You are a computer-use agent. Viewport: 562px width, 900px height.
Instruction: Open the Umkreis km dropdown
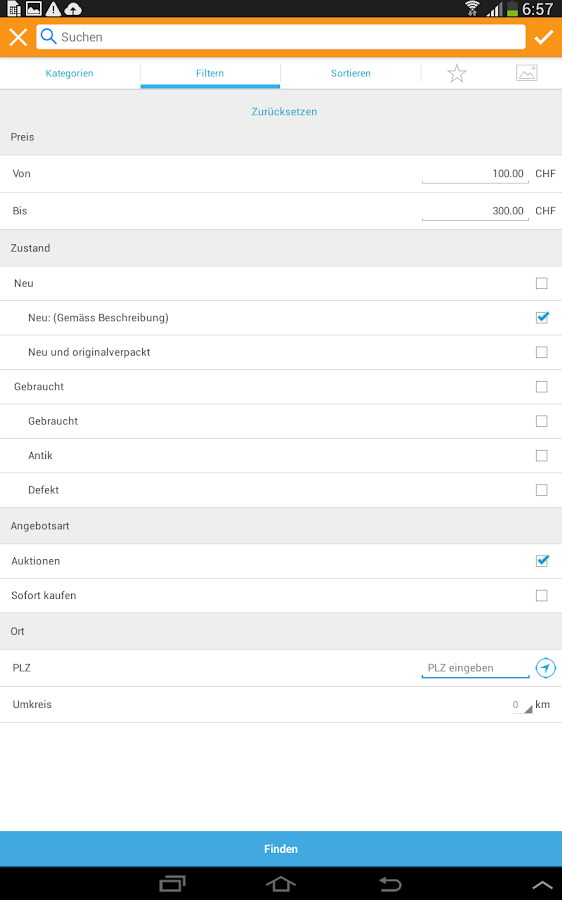pos(522,705)
